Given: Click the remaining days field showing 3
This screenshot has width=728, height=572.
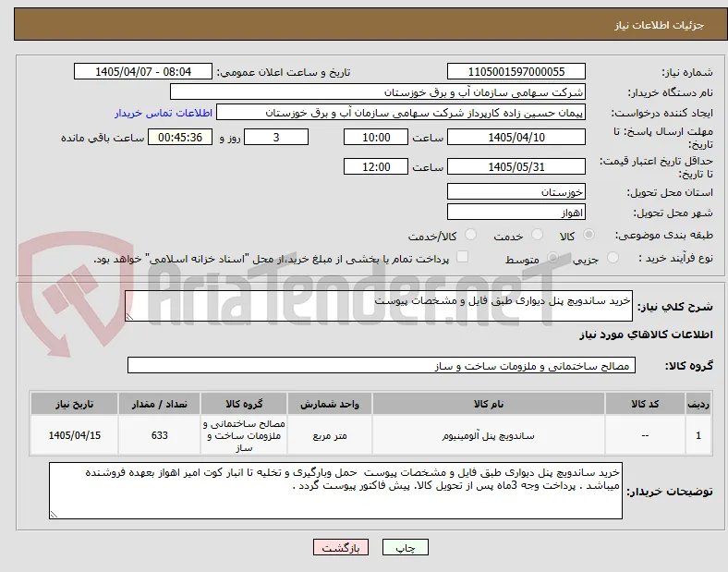Looking at the screenshot, I should [276, 137].
